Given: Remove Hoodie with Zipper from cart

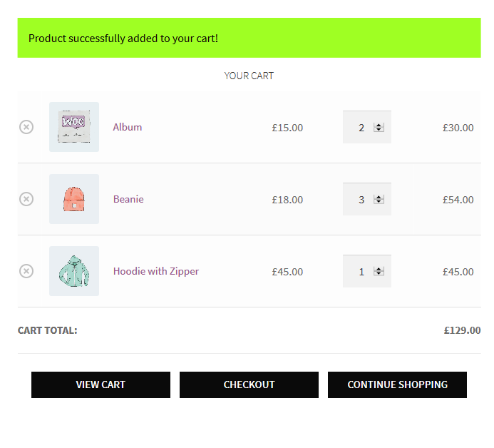Looking at the screenshot, I should pos(26,271).
